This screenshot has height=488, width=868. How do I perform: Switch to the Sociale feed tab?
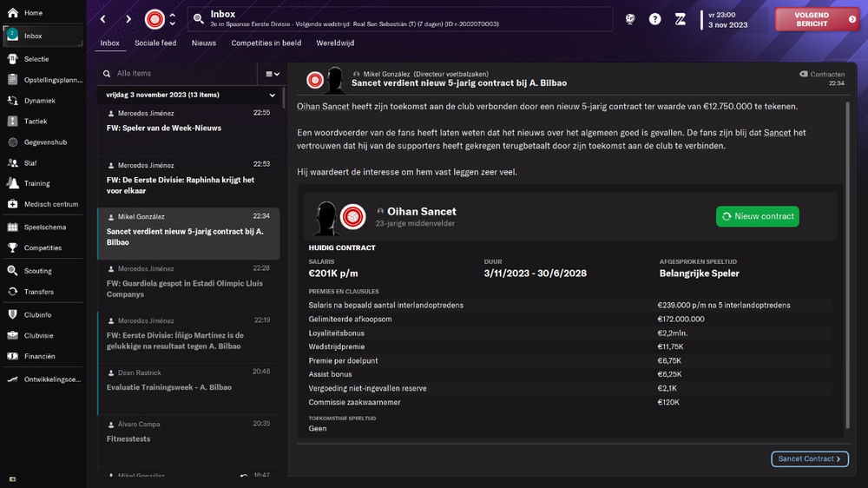coord(155,43)
